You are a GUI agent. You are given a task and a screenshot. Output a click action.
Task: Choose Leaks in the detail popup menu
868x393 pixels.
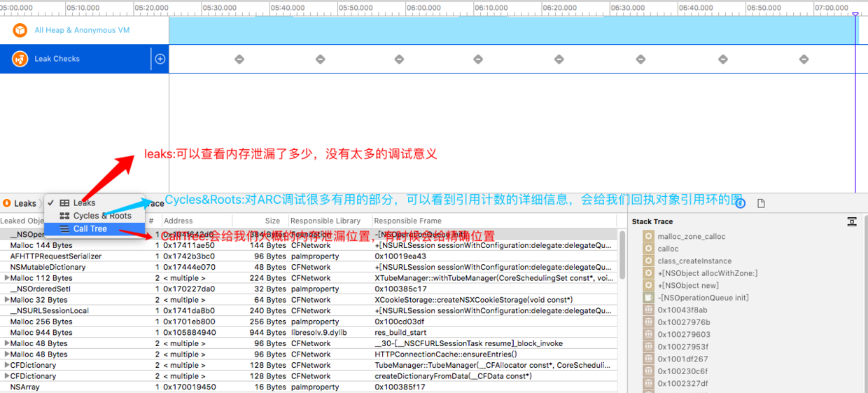(94, 203)
